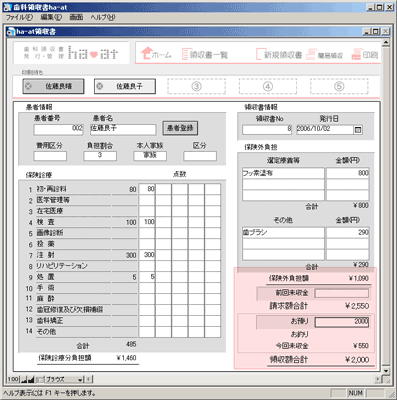Click empty print slot ⑤

pyautogui.click(x=339, y=86)
